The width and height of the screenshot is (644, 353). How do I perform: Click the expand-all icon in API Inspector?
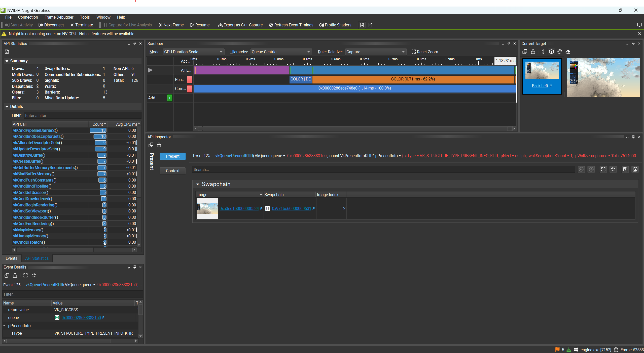click(603, 169)
